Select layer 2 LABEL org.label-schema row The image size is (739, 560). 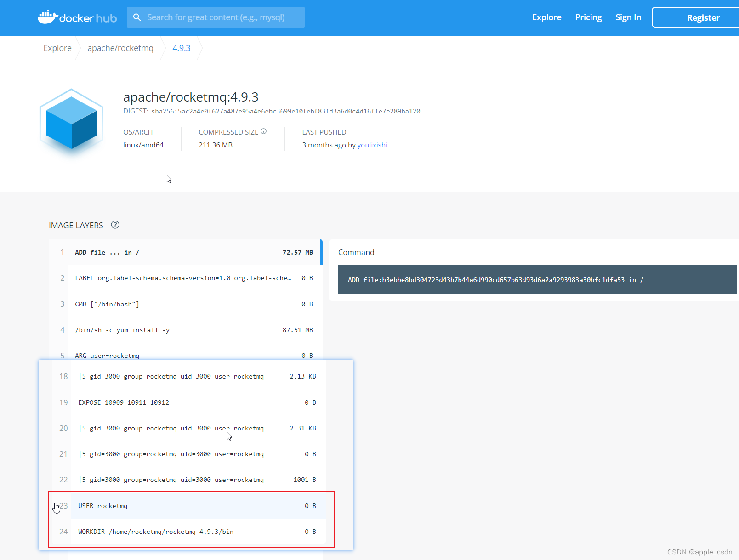[186, 278]
